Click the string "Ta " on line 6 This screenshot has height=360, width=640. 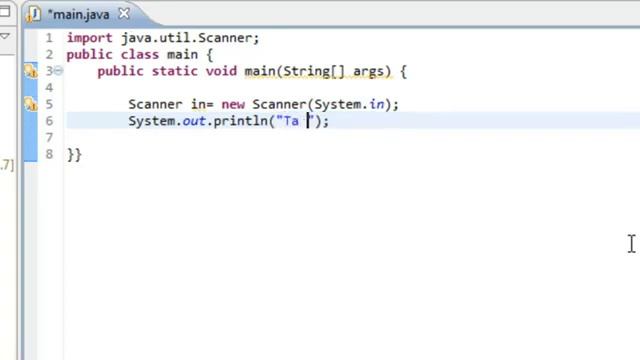tap(296, 121)
